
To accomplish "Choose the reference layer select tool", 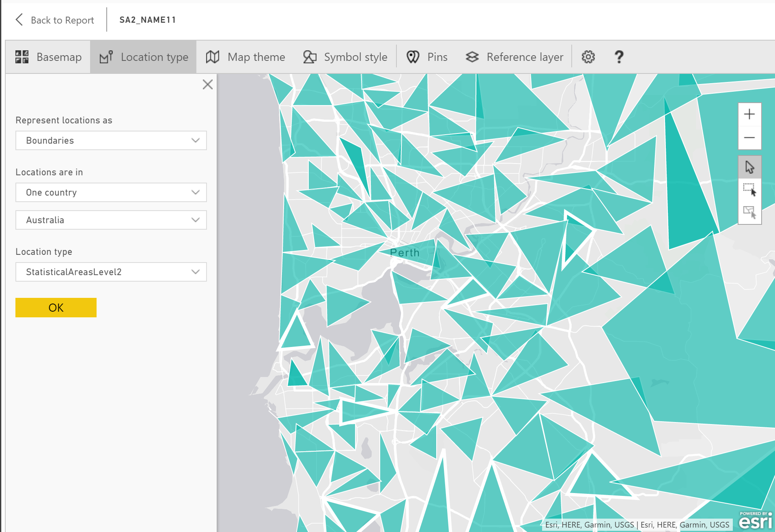I will click(749, 212).
